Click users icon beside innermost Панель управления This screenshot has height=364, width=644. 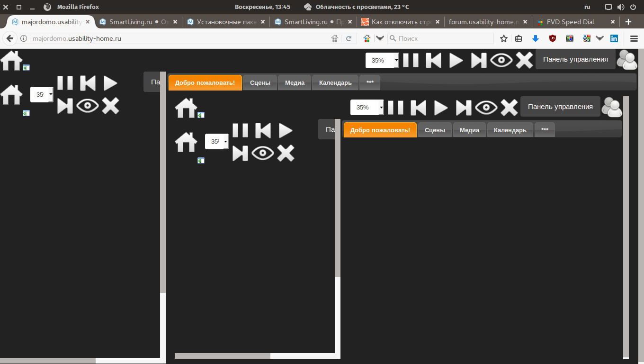coord(612,108)
